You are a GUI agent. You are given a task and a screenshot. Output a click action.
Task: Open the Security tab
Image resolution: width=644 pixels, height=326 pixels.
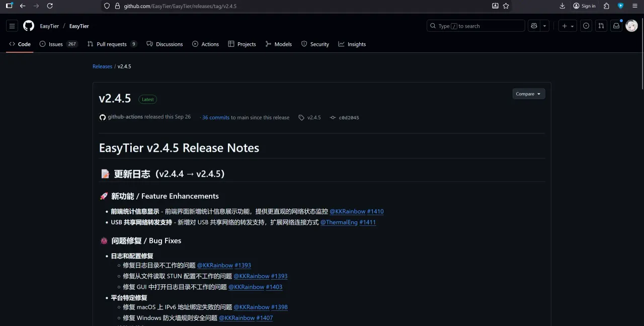[x=315, y=44]
